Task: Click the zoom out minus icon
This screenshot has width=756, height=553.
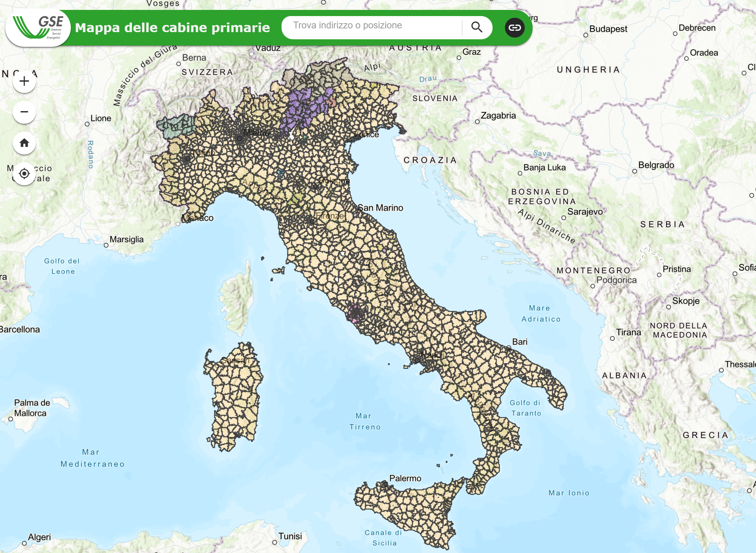Action: point(24,112)
